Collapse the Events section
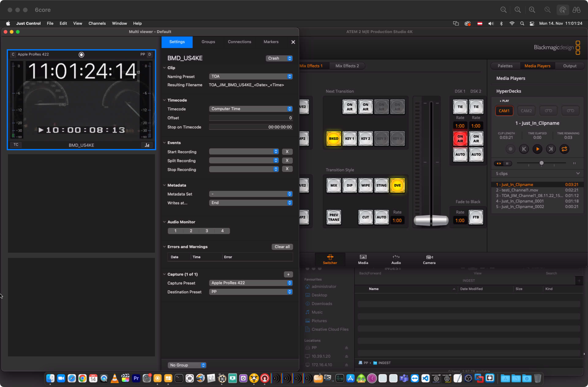 [x=164, y=143]
